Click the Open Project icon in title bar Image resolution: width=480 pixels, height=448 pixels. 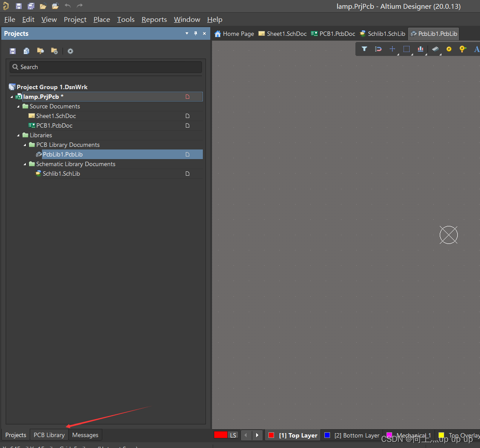[x=55, y=6]
